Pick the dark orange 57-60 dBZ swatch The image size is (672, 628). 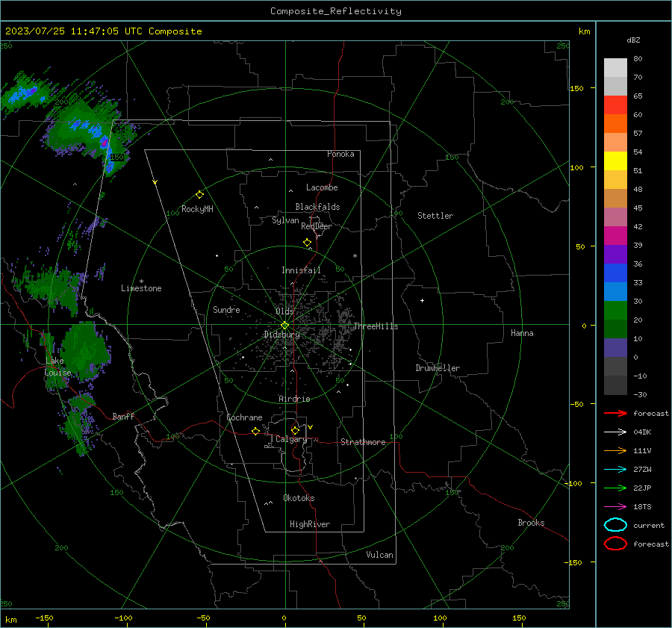pyautogui.click(x=615, y=124)
